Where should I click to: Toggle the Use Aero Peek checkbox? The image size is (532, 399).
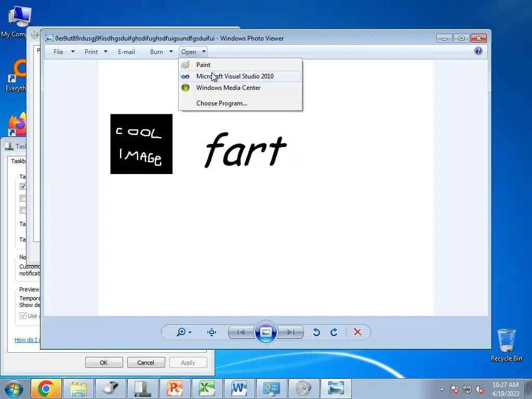pyautogui.click(x=23, y=316)
